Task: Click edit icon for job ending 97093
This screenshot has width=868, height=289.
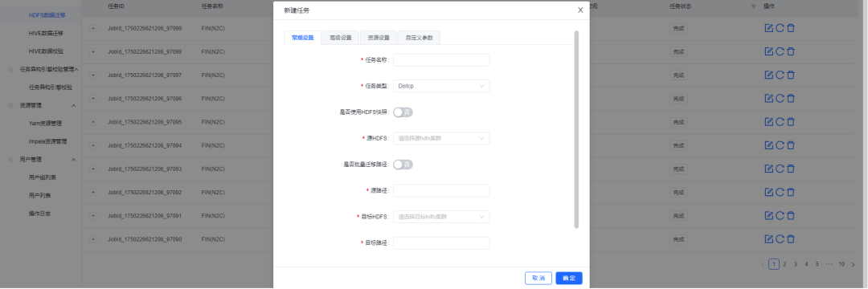Action: (768, 169)
